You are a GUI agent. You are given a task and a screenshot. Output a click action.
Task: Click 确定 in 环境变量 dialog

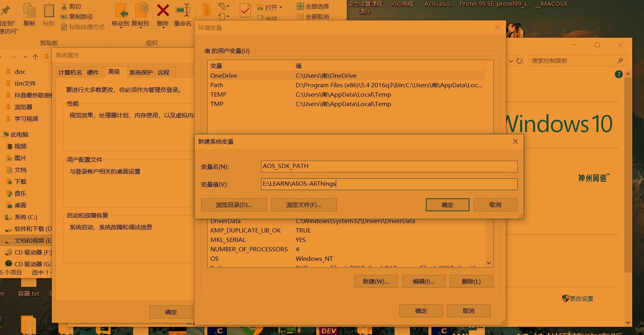click(x=421, y=311)
